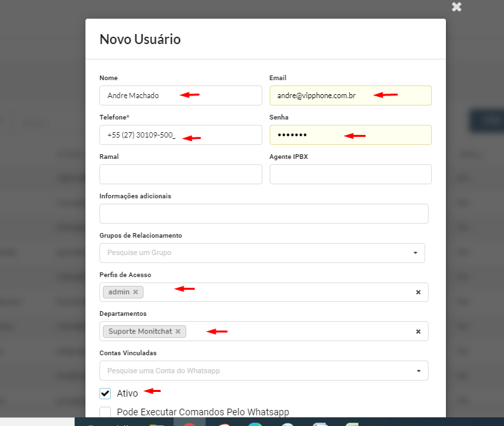Select the Senha password field

pyautogui.click(x=350, y=135)
